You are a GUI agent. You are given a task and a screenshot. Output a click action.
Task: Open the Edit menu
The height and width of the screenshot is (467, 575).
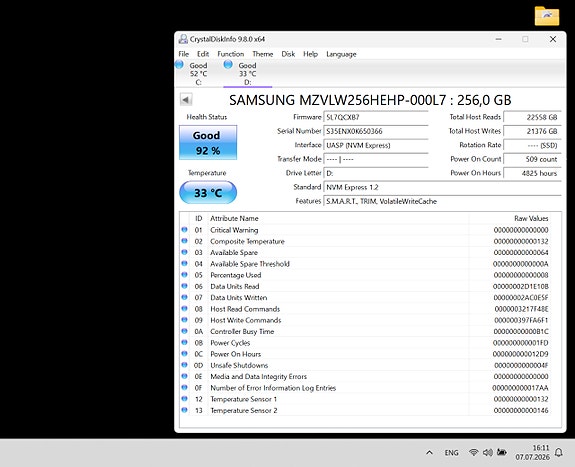pos(203,54)
